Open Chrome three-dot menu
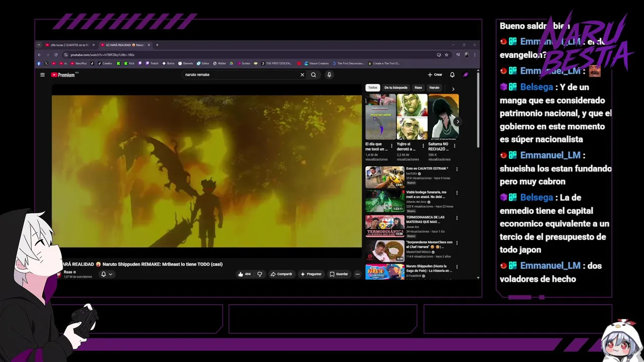 (x=474, y=55)
